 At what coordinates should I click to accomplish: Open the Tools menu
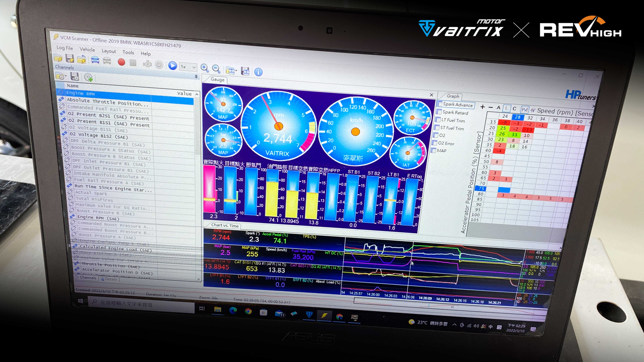[x=128, y=52]
